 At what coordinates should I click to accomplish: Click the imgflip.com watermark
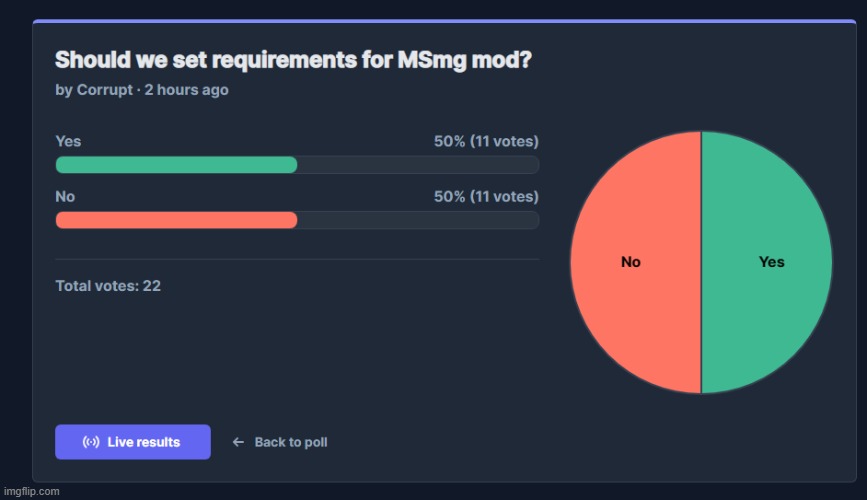click(x=31, y=491)
